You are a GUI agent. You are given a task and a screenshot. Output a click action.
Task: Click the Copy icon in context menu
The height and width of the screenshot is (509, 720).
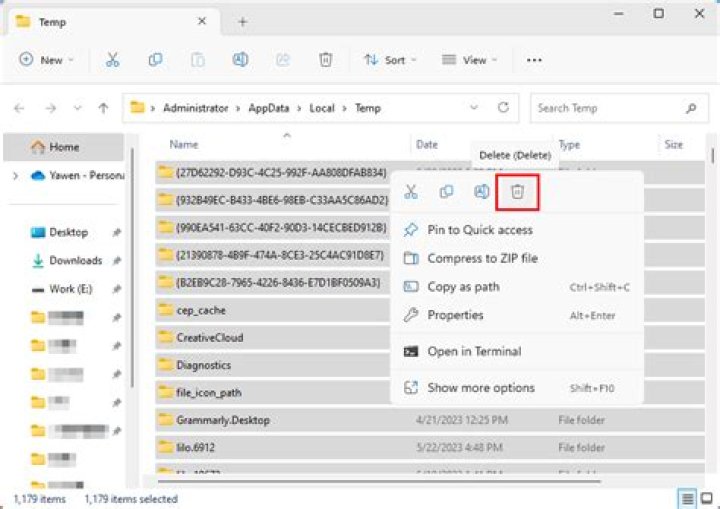(446, 191)
